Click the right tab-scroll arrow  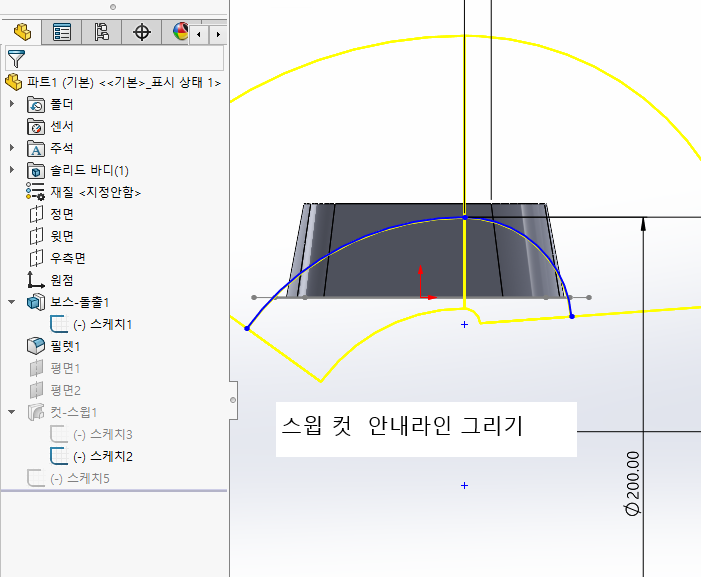pos(218,34)
